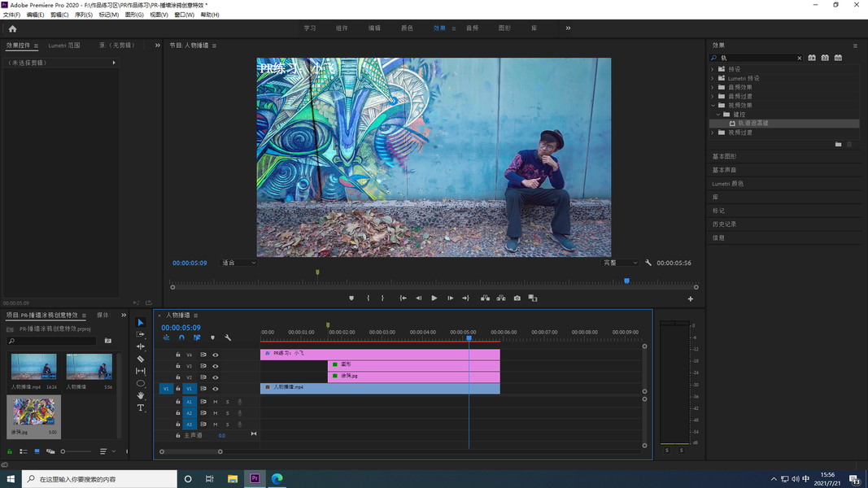Click the Home icon
Screen dimensions: 868x488
[12, 28]
